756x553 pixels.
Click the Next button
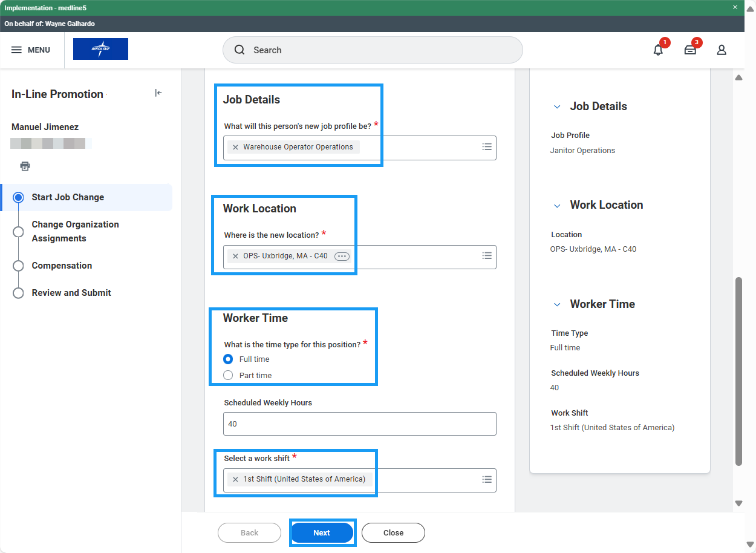tap(322, 533)
